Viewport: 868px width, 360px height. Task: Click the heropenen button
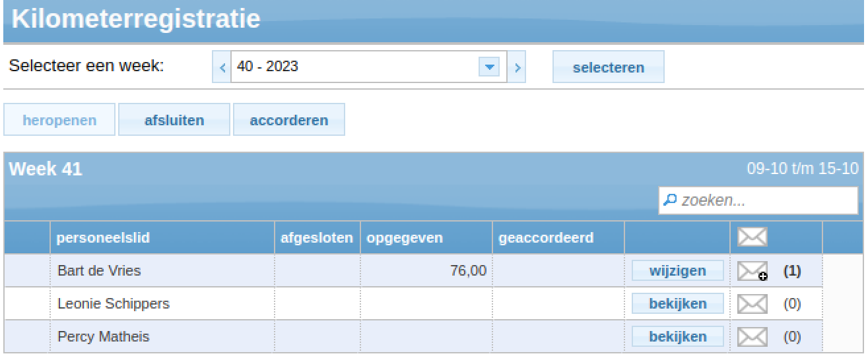click(x=59, y=120)
